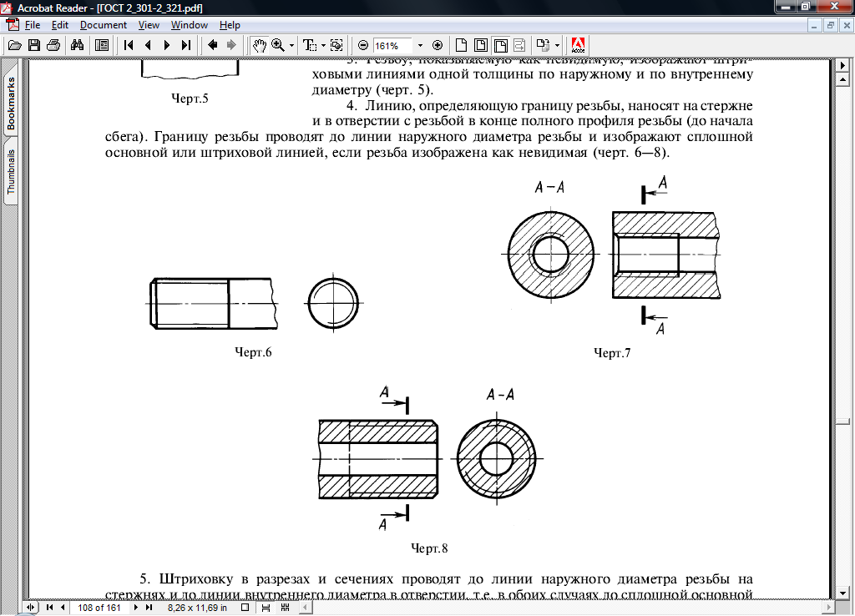Image resolution: width=855 pixels, height=616 pixels.
Task: Click the Черт.6 figure caption
Action: pos(253,352)
